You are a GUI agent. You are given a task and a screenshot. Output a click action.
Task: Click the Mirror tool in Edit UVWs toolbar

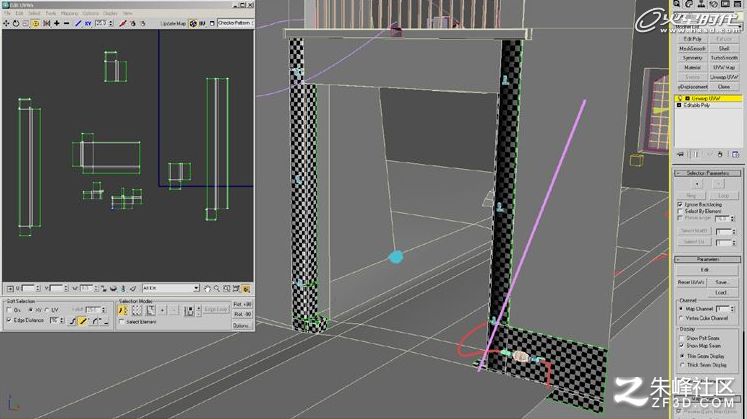[46, 23]
